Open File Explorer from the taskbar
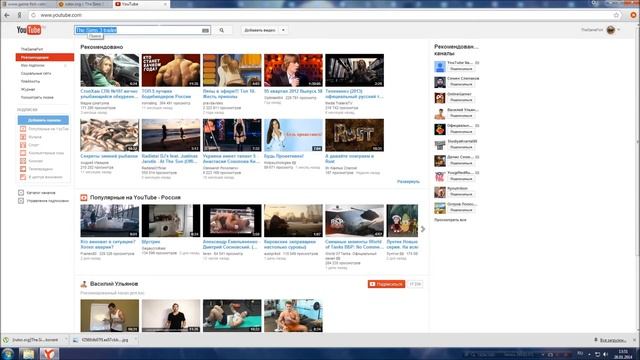 (x=28, y=353)
